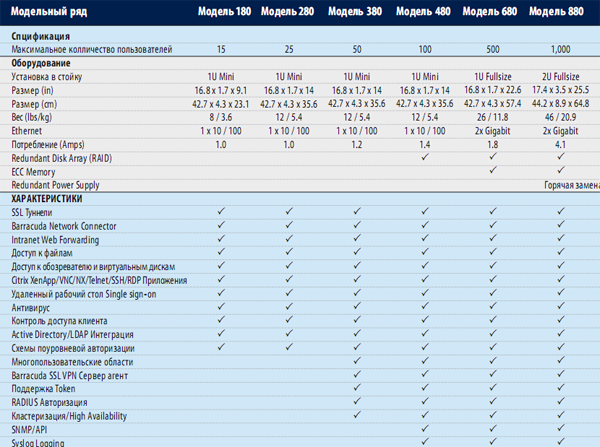Click the Антивирус row label
600x447 pixels.
coord(31,308)
